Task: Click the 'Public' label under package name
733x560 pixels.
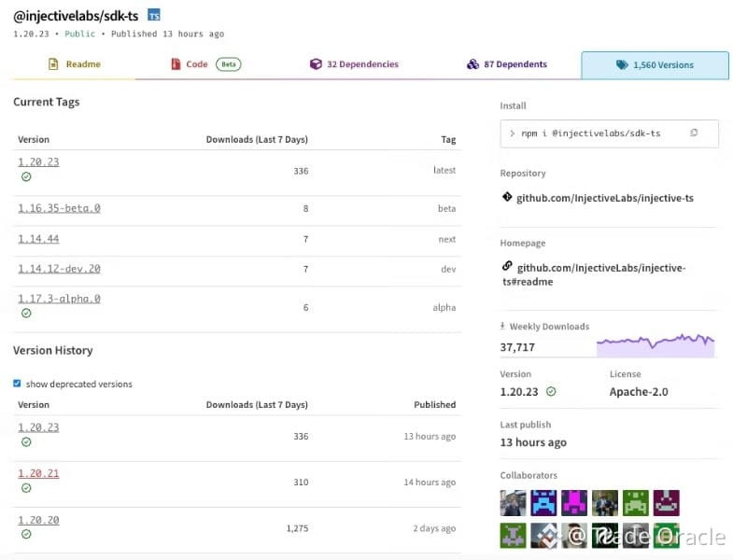Action: (79, 34)
